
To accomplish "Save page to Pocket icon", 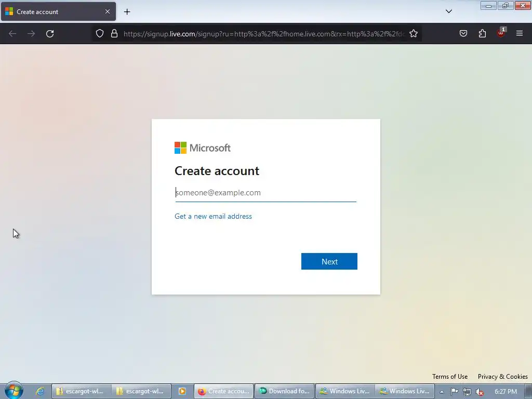I will click(x=463, y=33).
